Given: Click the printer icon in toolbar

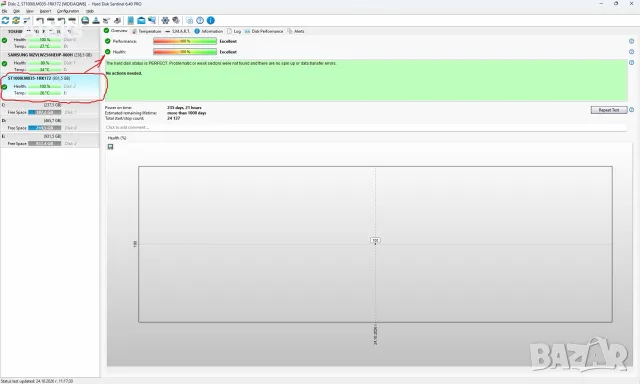Looking at the screenshot, I should 117,20.
